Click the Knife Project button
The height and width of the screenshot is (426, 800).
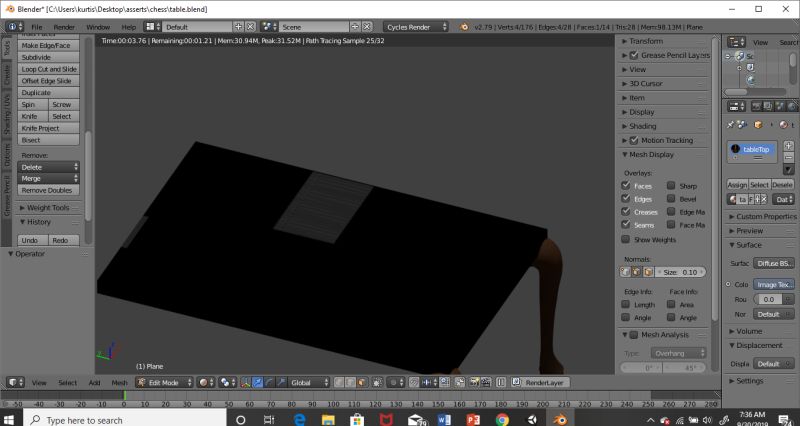48,128
